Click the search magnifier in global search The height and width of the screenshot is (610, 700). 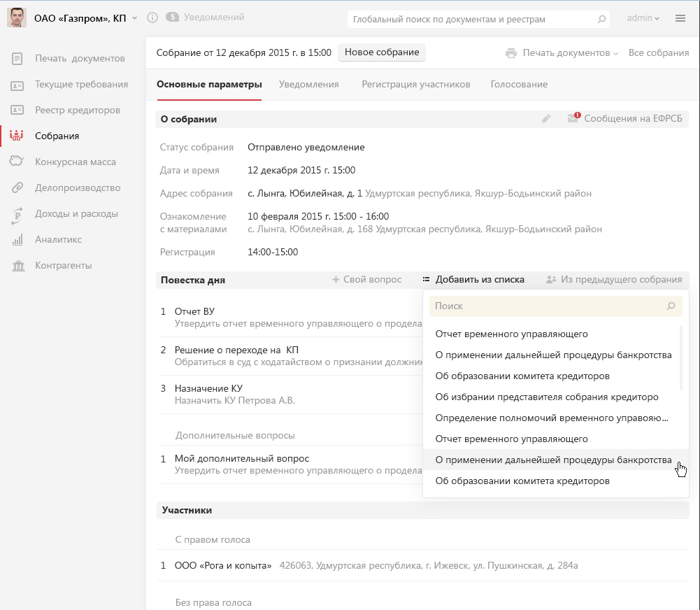(x=601, y=20)
